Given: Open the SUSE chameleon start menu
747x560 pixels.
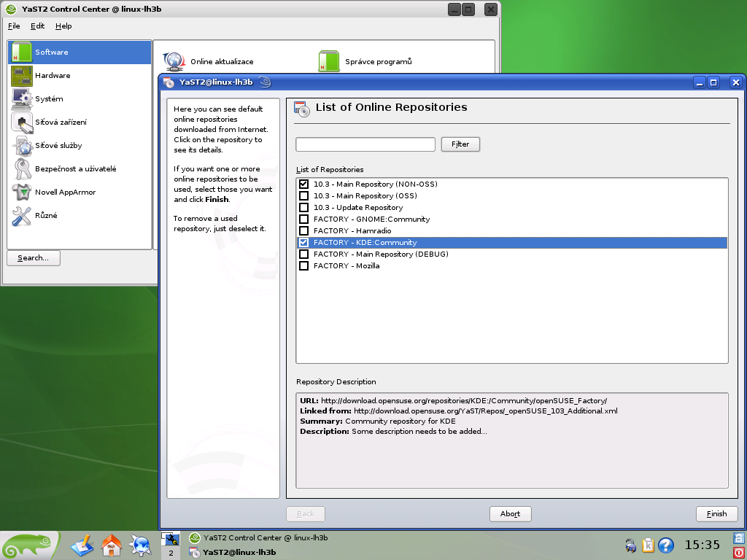Looking at the screenshot, I should tap(28, 545).
